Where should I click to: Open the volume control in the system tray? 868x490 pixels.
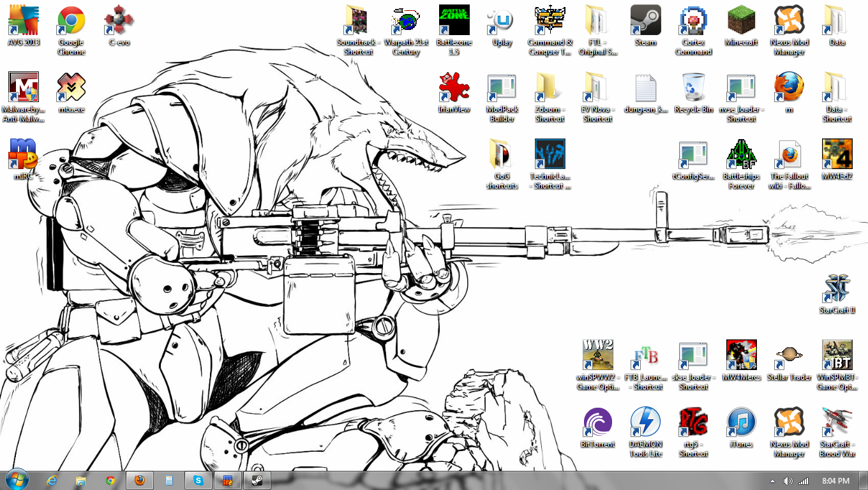tap(788, 480)
